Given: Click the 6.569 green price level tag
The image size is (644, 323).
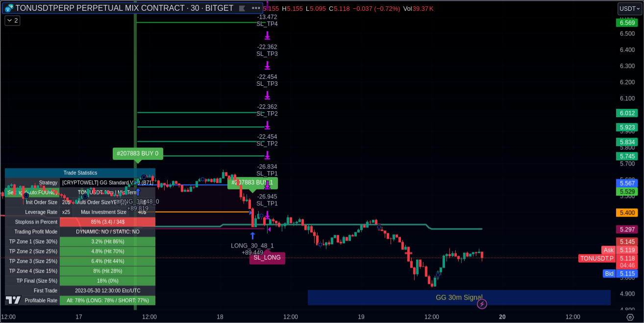Looking at the screenshot, I should click(627, 23).
